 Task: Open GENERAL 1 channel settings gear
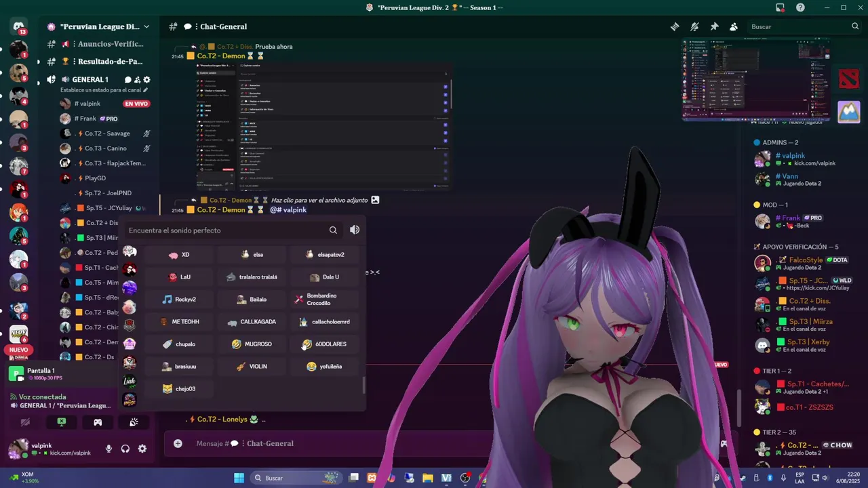tap(146, 80)
